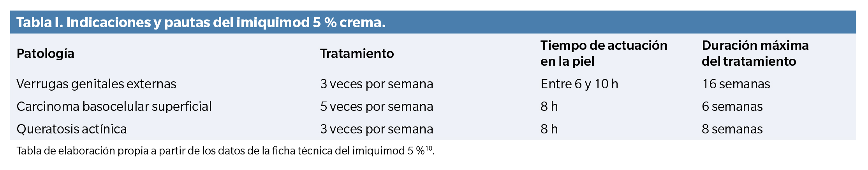The image size is (868, 170).
Task: Click the 'Entre 6 y 10 h' cell
Action: click(579, 84)
